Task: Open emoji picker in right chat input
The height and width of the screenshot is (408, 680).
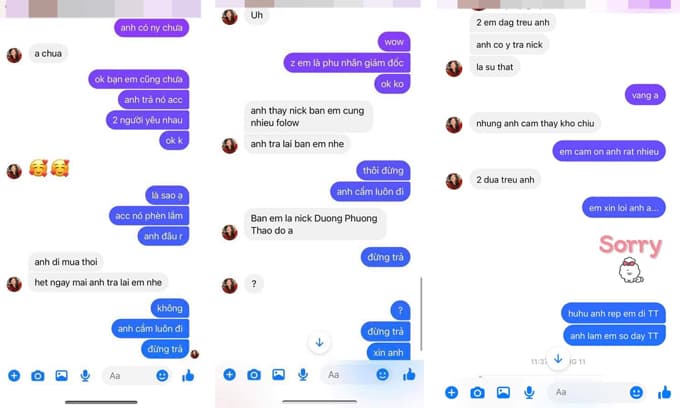Action: coord(636,392)
